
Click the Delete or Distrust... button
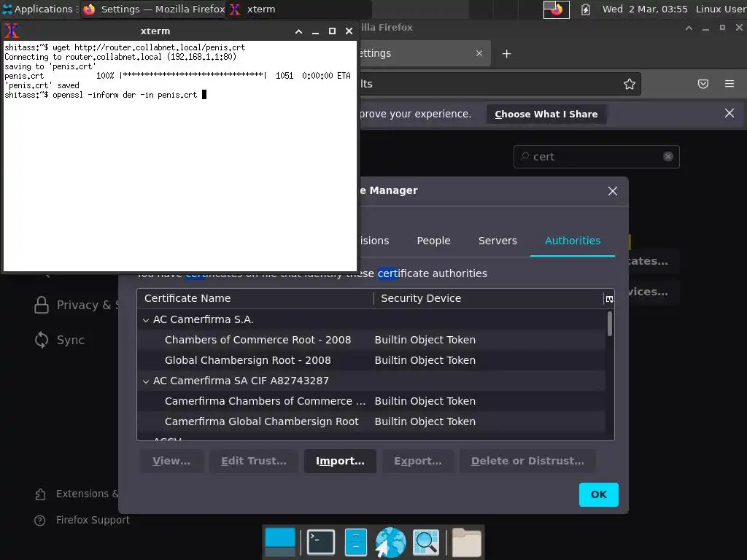click(x=527, y=461)
